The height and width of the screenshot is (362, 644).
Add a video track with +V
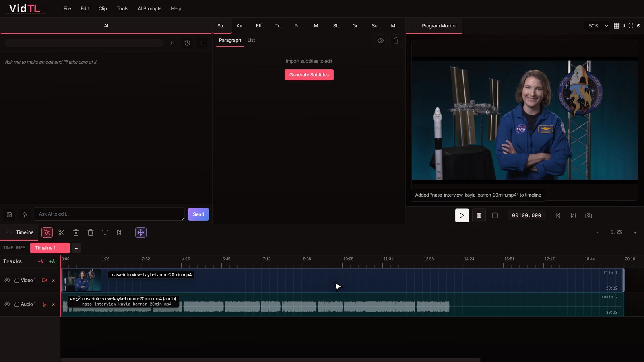tap(41, 261)
